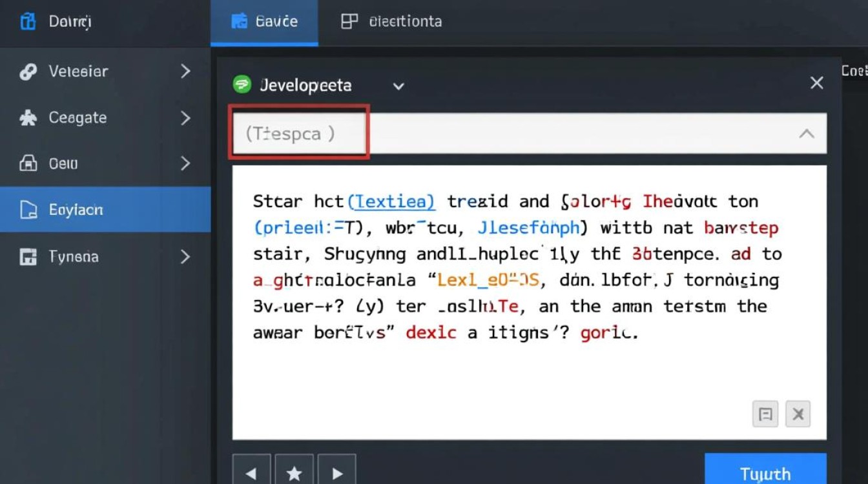Click the Tyneaa sidebar icon
Screen dimensions: 868x484
click(x=28, y=257)
